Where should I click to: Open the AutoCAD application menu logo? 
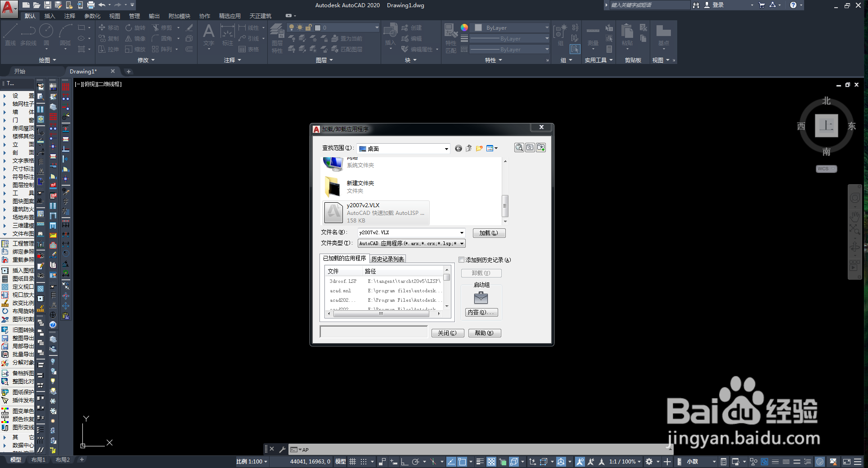coord(9,9)
